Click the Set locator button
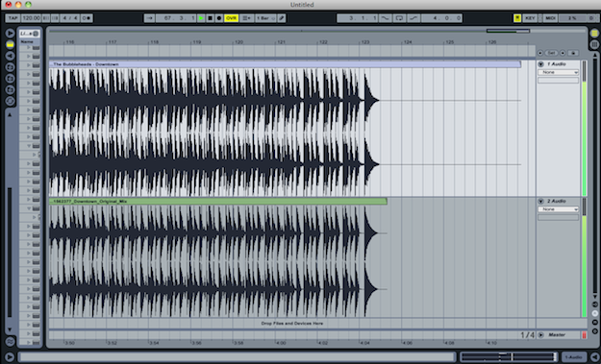The image size is (601, 364). 551,53
